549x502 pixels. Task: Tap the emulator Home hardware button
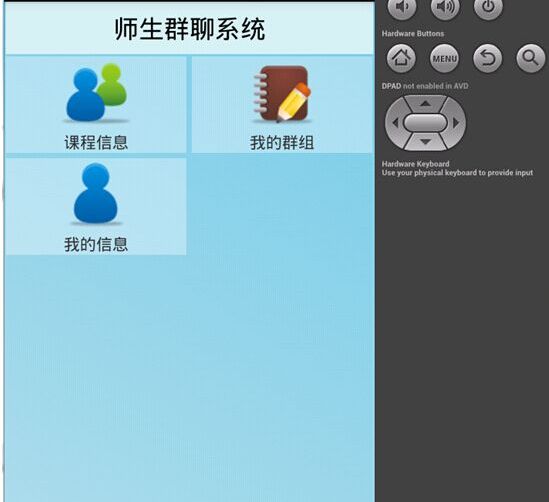[x=401, y=58]
